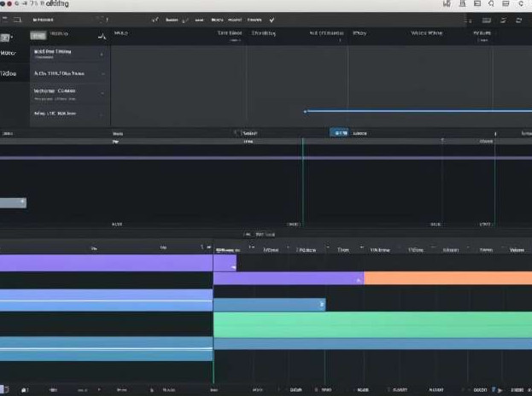Select the purple clip adjoining the orange clip
The image size is (532, 396).
[x=289, y=278]
